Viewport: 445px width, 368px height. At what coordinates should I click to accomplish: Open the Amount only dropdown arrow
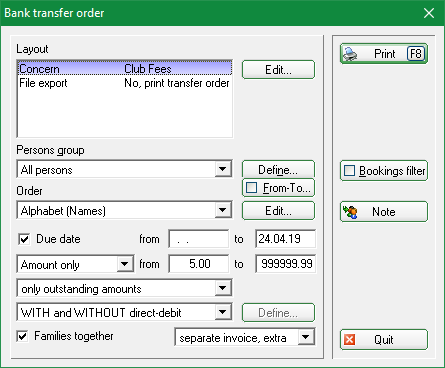(x=124, y=264)
